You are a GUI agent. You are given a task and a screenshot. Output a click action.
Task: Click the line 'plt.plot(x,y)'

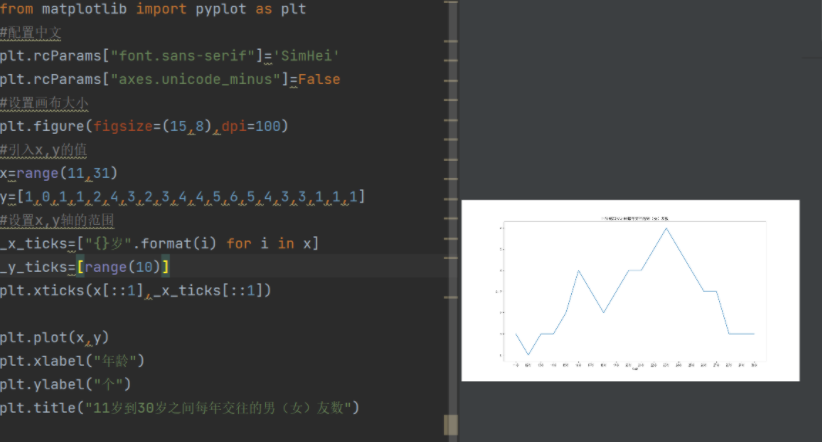[55, 338]
